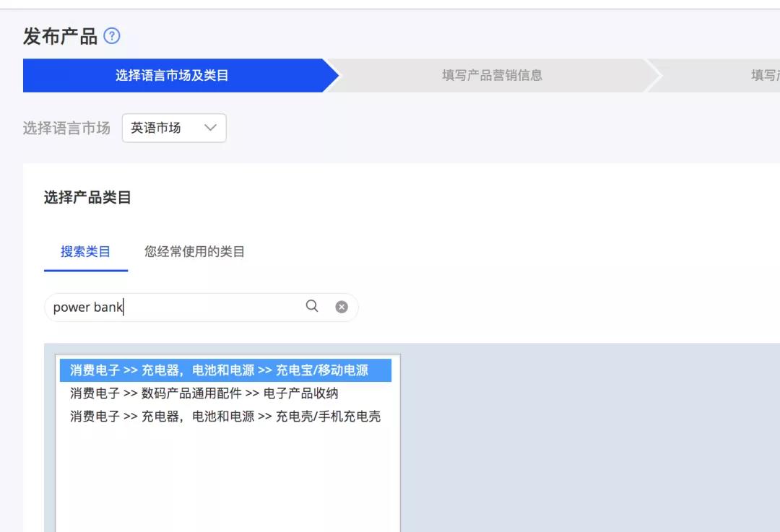Clear the power bank search text

(x=342, y=307)
